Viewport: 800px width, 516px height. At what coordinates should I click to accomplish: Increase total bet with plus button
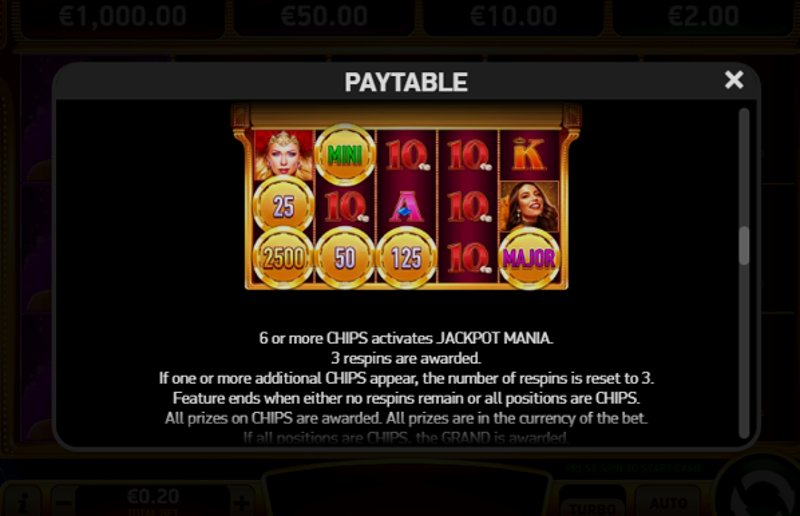(242, 503)
